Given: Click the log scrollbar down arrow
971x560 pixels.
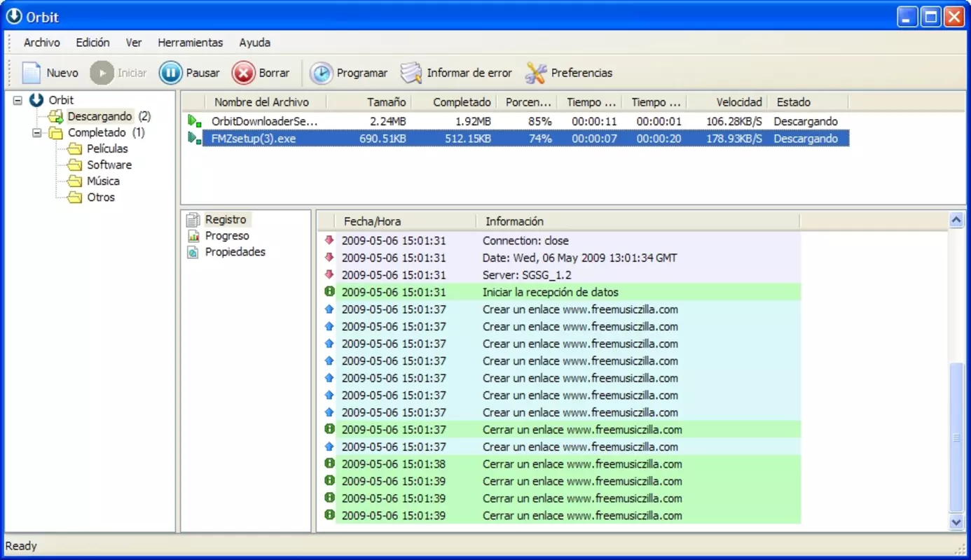Looking at the screenshot, I should 956,521.
